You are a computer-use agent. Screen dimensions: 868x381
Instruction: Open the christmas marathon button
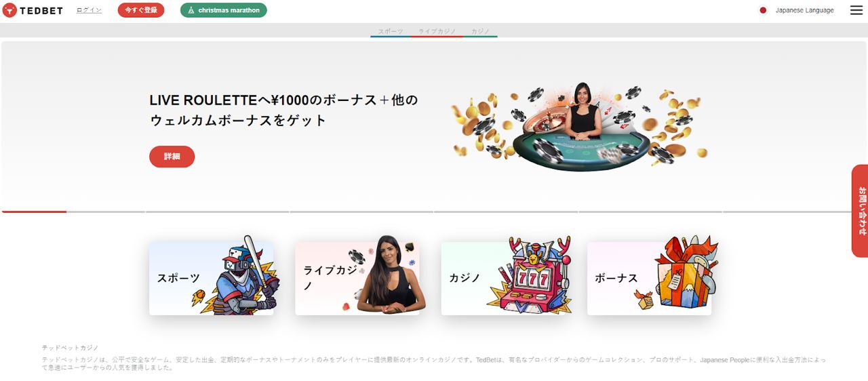224,10
